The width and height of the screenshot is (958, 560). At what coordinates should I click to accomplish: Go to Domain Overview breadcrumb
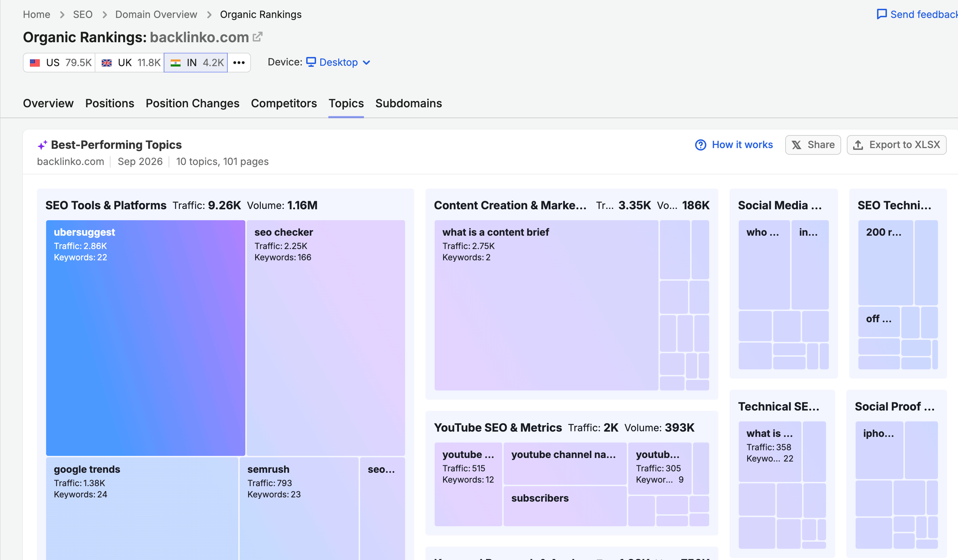(x=156, y=14)
